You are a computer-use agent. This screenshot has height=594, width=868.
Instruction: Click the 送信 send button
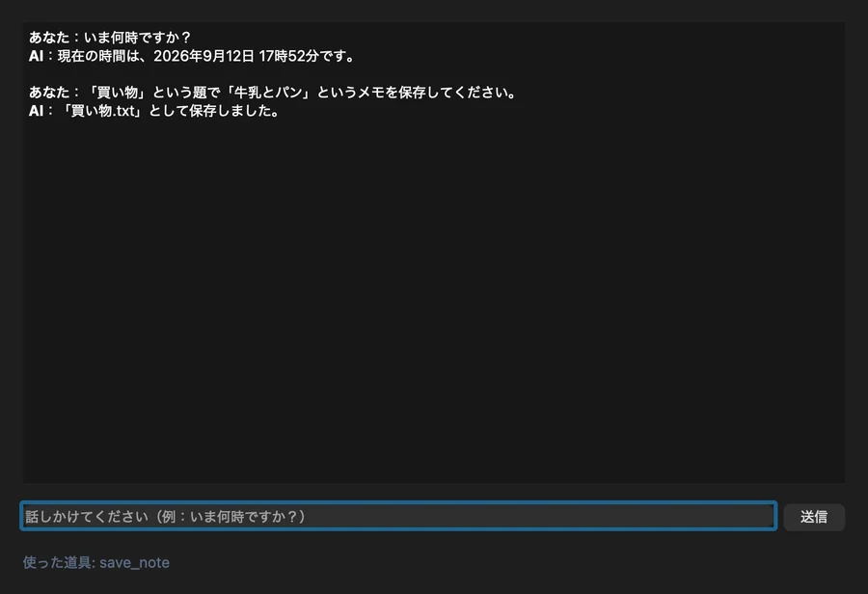[x=814, y=517]
